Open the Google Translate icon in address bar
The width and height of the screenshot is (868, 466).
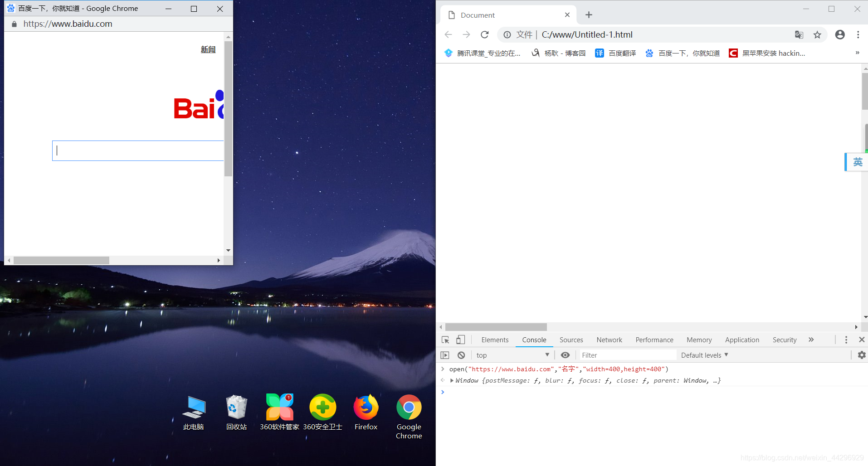click(x=799, y=35)
